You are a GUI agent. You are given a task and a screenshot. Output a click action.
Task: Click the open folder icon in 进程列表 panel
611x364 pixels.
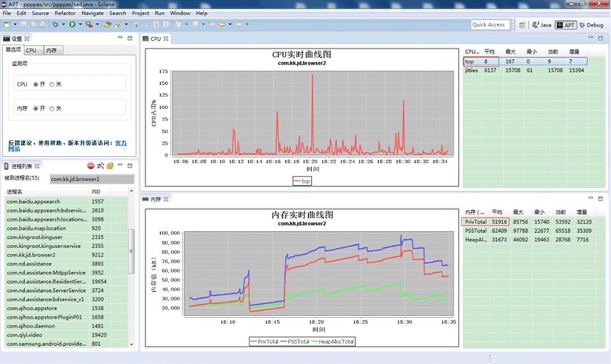(x=110, y=166)
